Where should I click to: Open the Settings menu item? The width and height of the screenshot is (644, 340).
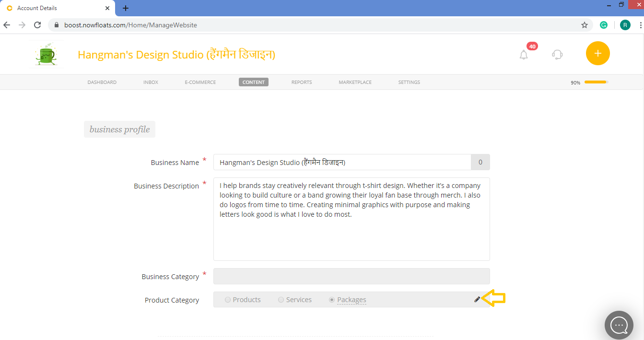coord(409,82)
